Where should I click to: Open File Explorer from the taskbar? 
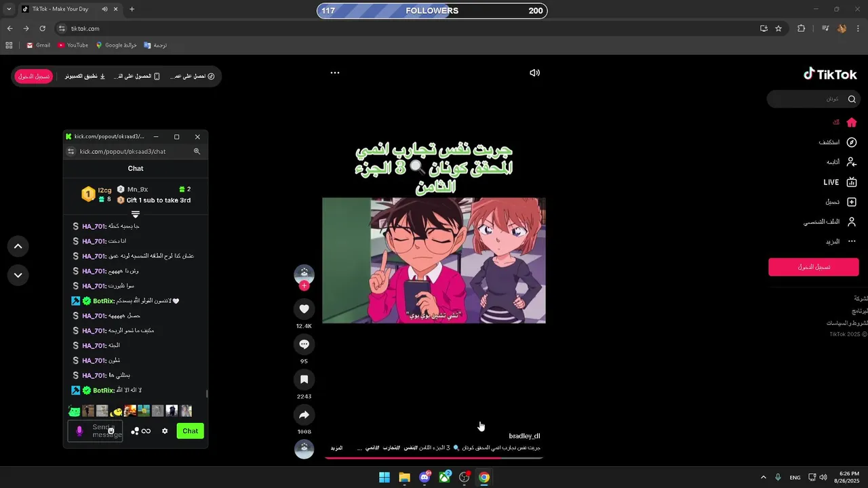tap(404, 477)
